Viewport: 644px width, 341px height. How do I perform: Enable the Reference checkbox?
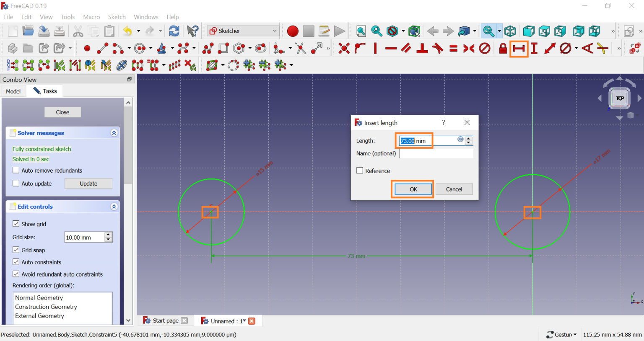pyautogui.click(x=360, y=170)
